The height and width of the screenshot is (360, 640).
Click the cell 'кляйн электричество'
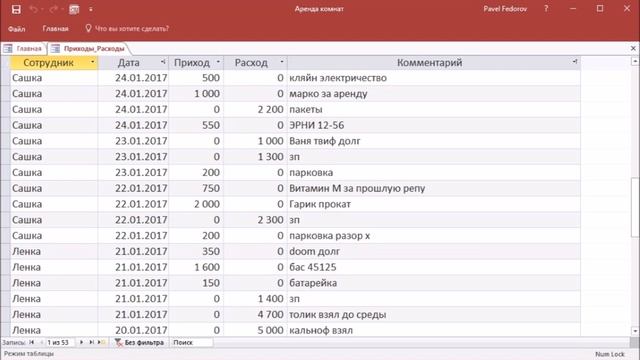point(434,78)
